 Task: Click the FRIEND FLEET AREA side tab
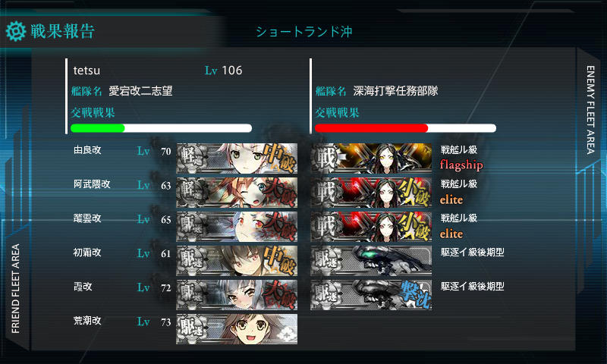[15, 289]
